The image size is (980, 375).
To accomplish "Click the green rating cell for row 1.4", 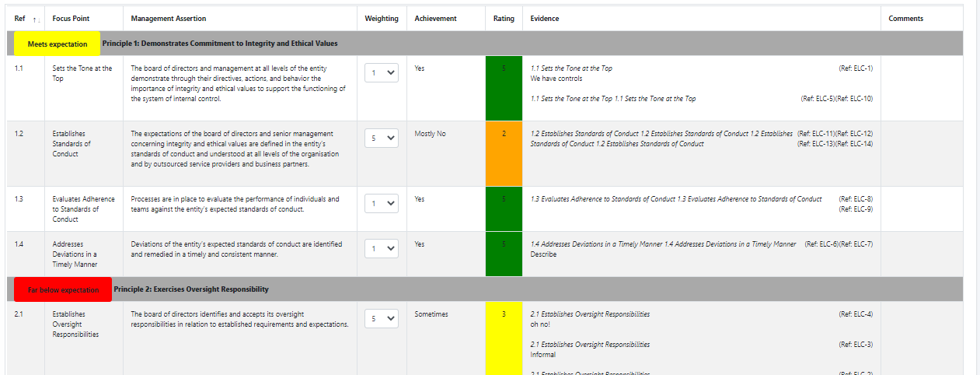I will point(504,254).
